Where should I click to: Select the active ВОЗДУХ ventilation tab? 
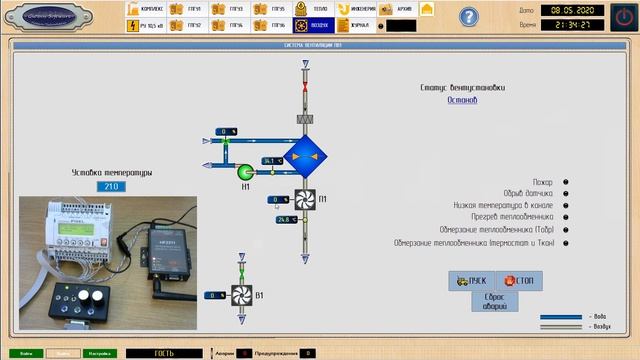point(313,25)
